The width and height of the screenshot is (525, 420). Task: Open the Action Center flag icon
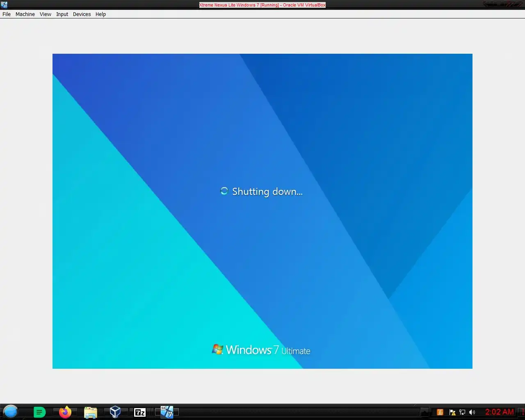pyautogui.click(x=452, y=412)
